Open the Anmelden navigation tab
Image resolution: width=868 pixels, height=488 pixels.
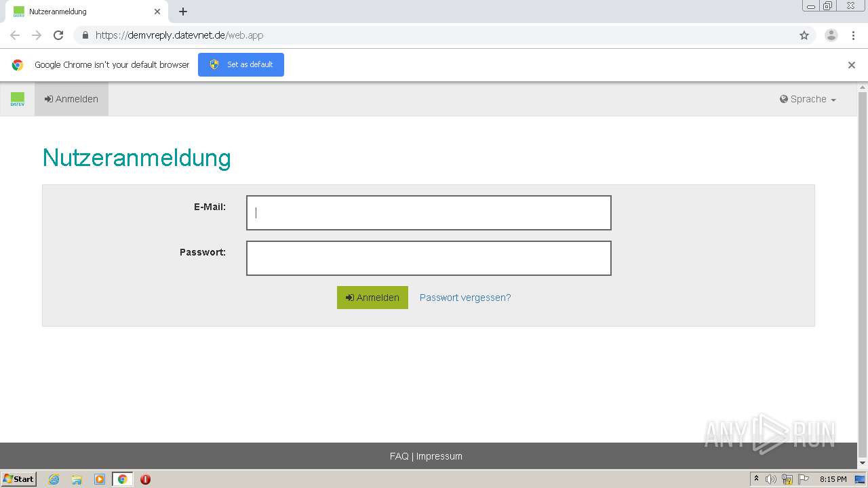(x=71, y=99)
